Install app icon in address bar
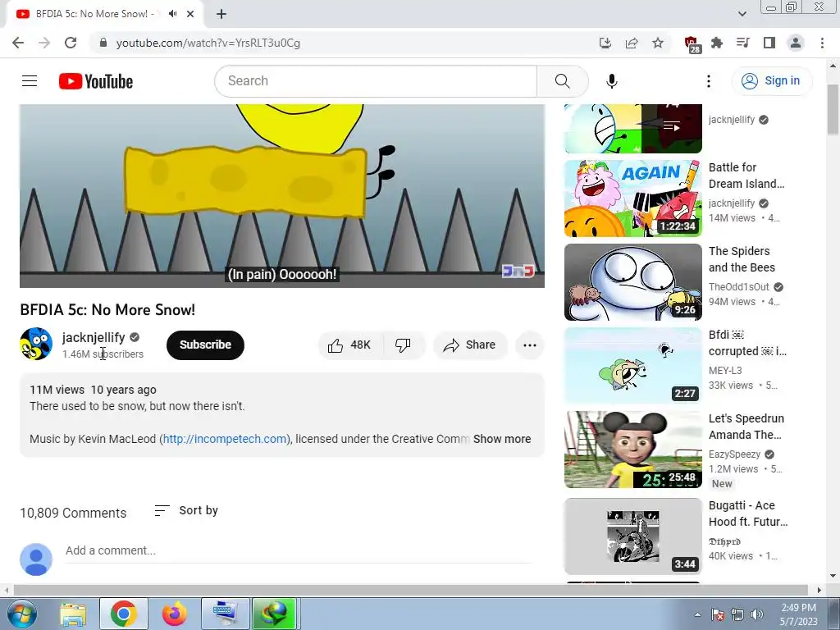Viewport: 840px width, 630px height. point(605,43)
